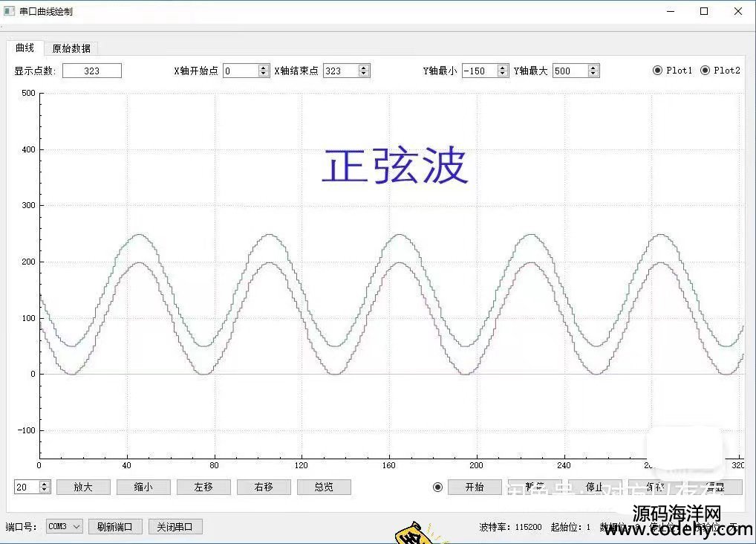Image resolution: width=756 pixels, height=544 pixels.
Task: Increase X轴开始点 with the up arrow
Action: click(x=263, y=68)
